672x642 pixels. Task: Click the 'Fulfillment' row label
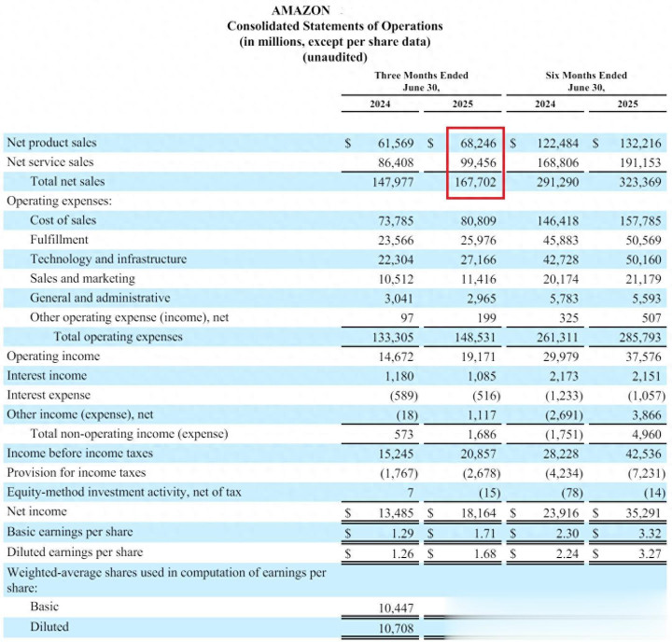point(59,240)
